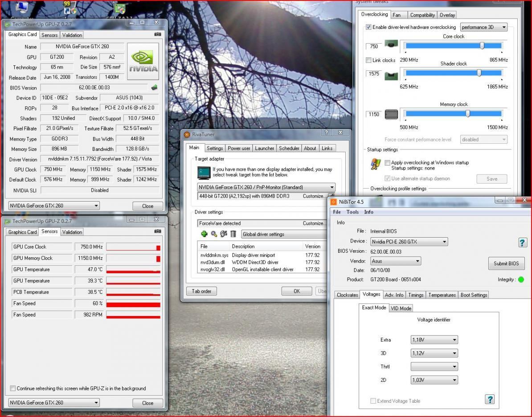Open Force constant performance level dropdown
Screen dimensions: 532x417
[484, 139]
